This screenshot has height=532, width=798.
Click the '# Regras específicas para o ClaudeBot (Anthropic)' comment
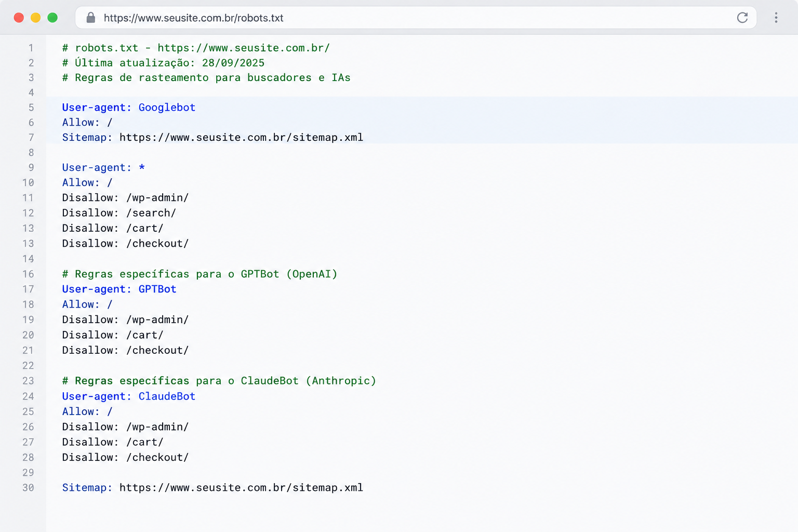[x=219, y=381]
